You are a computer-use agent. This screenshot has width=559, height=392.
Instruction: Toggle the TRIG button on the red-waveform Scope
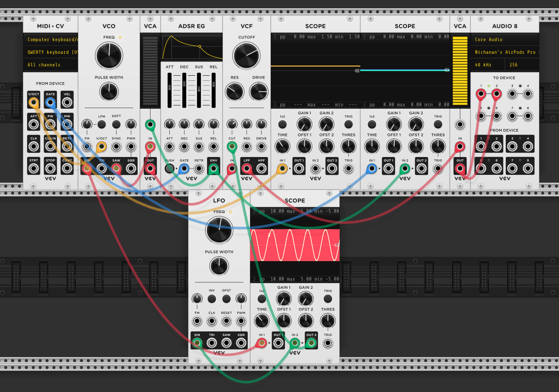328,298
